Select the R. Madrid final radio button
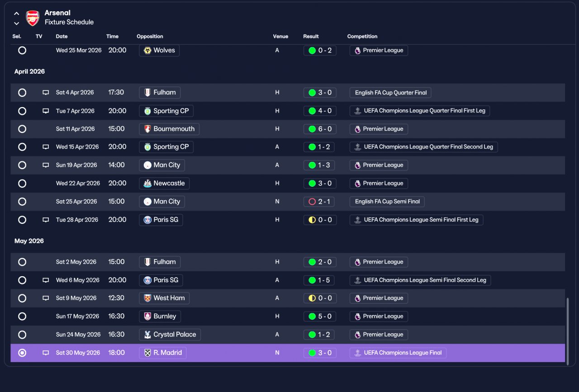 click(x=22, y=353)
